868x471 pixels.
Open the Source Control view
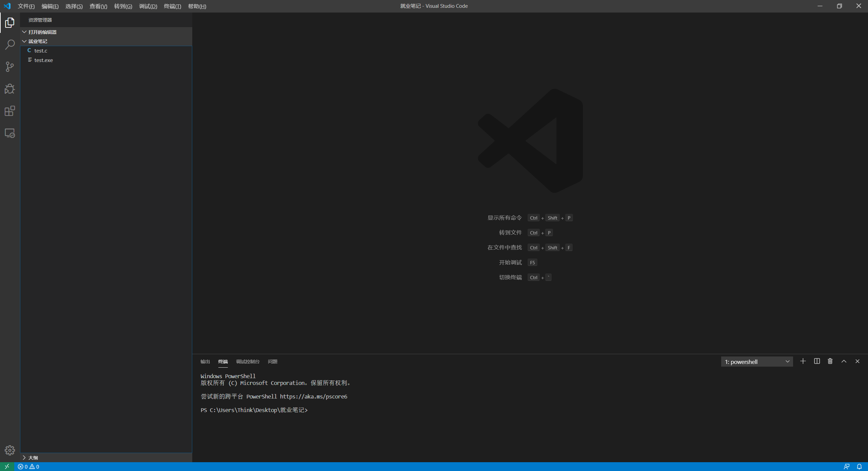tap(10, 67)
